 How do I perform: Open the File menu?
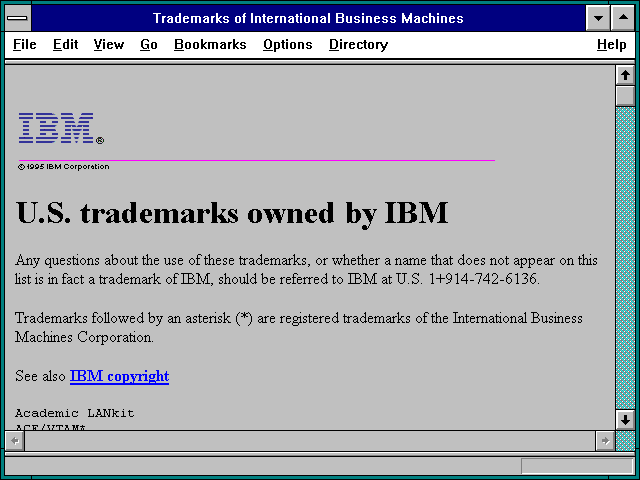tap(24, 44)
